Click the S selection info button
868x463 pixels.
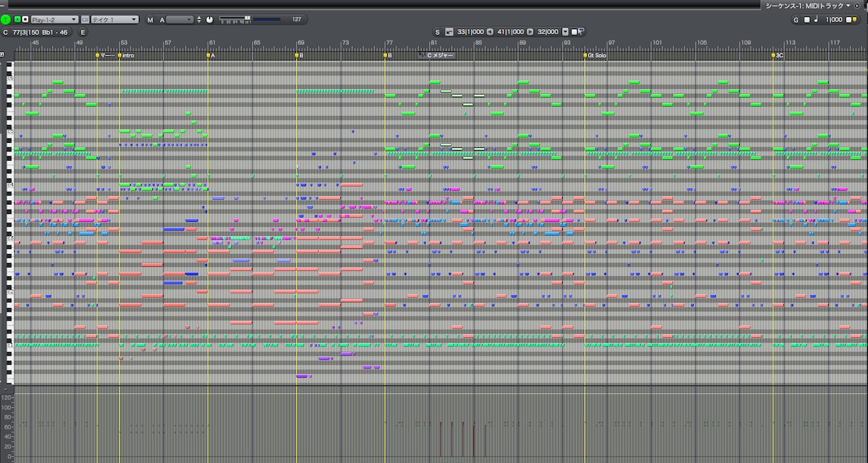pos(438,32)
